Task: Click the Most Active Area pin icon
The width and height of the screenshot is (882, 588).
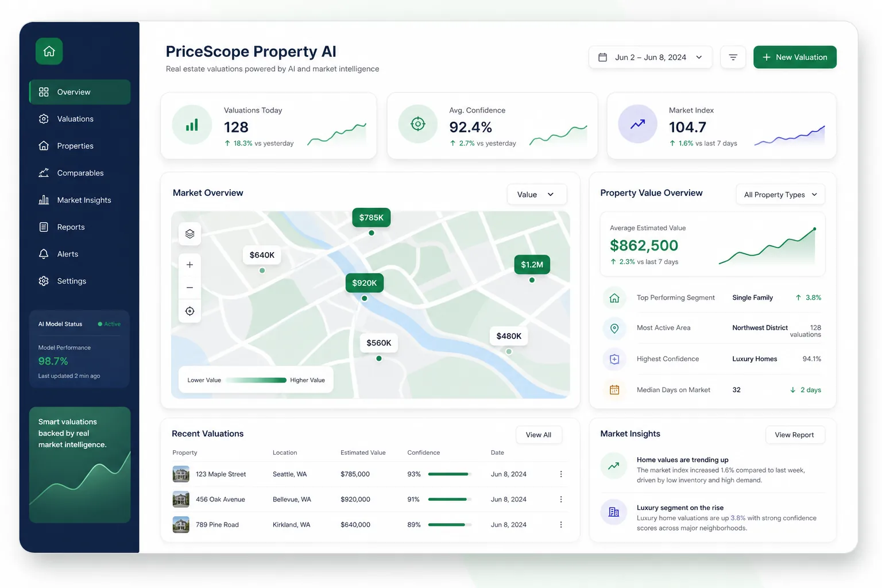Action: tap(614, 328)
